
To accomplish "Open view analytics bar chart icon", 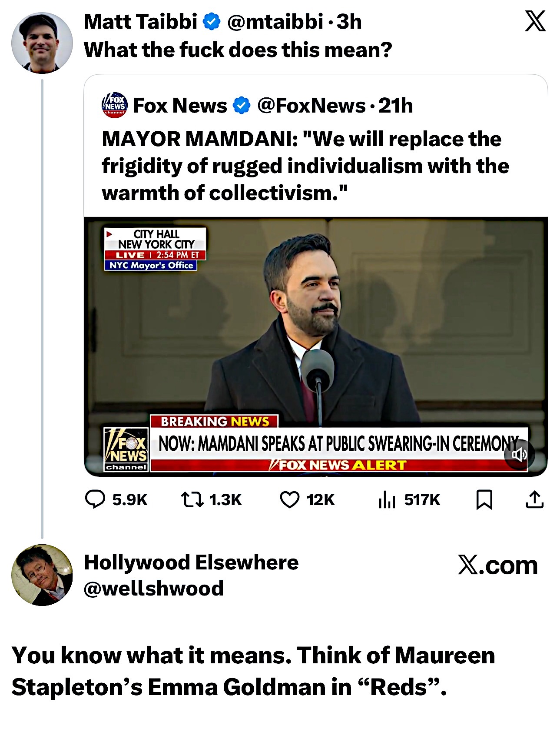I will point(387,499).
